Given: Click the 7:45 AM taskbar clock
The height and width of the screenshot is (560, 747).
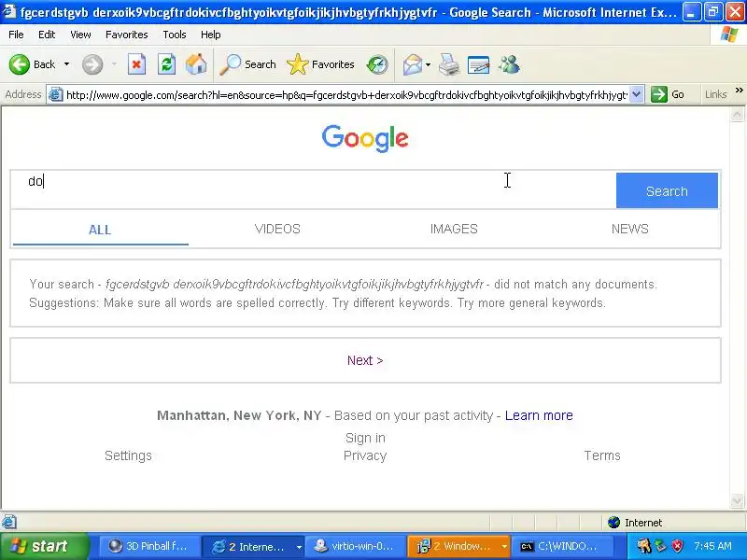Looking at the screenshot, I should point(712,546).
